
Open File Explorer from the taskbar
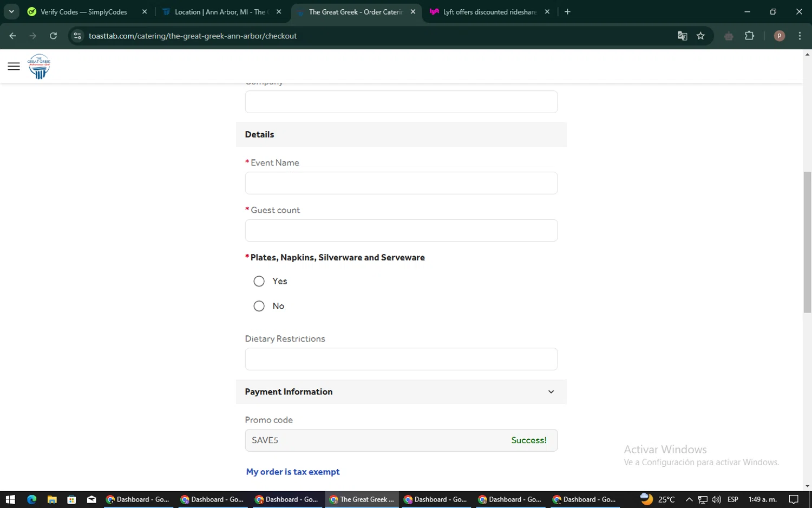tap(52, 499)
